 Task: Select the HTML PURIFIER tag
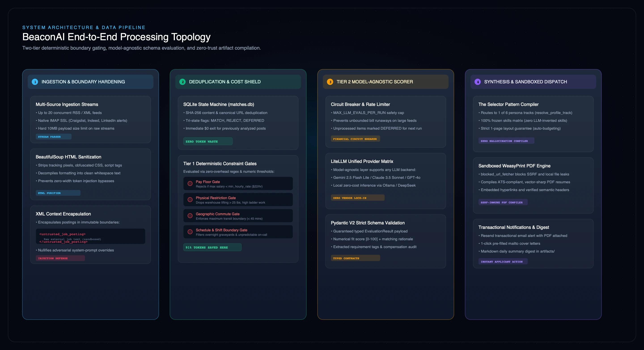pyautogui.click(x=58, y=193)
